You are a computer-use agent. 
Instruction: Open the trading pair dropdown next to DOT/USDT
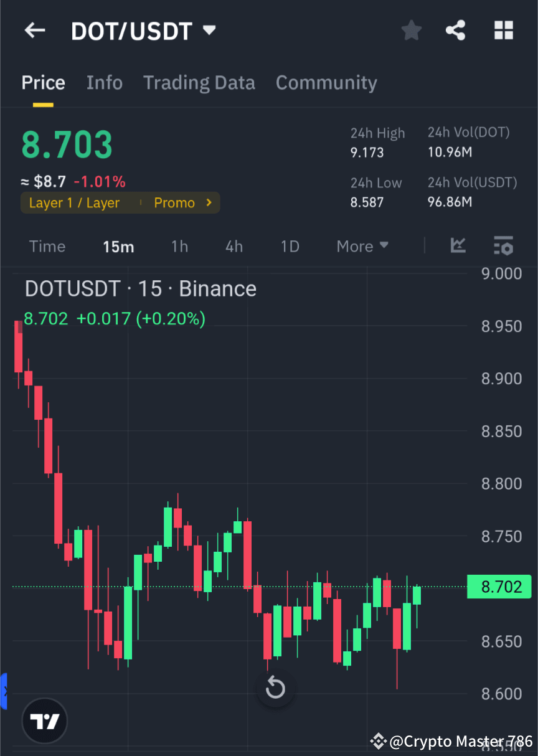pos(209,30)
